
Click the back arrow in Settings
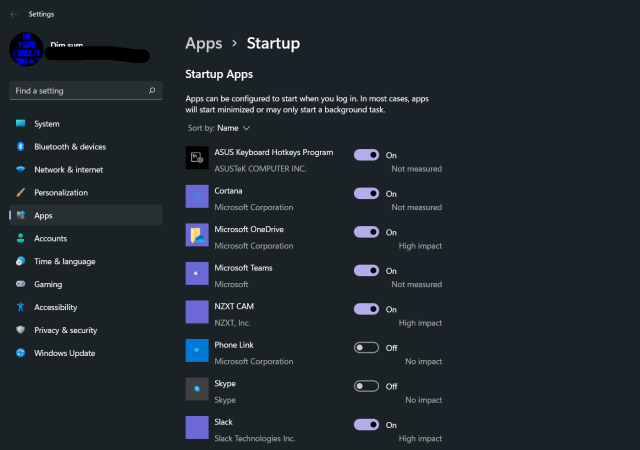(13, 14)
